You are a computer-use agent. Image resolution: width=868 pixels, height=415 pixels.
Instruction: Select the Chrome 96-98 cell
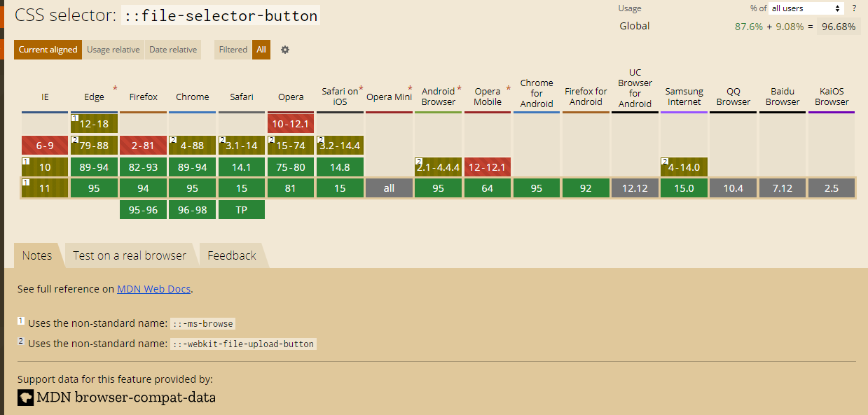pos(193,210)
